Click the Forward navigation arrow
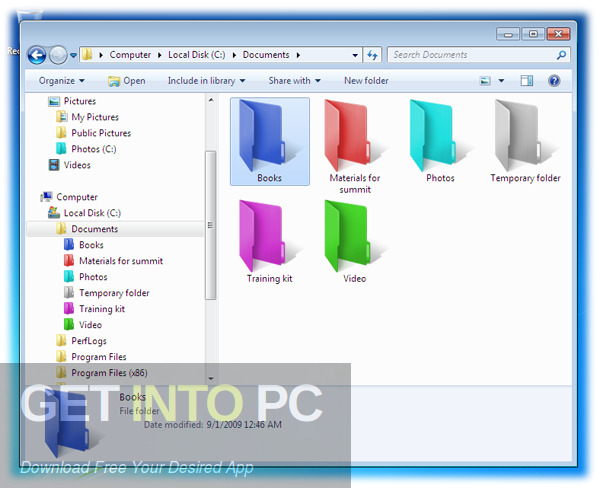The image size is (600, 488). tap(58, 55)
